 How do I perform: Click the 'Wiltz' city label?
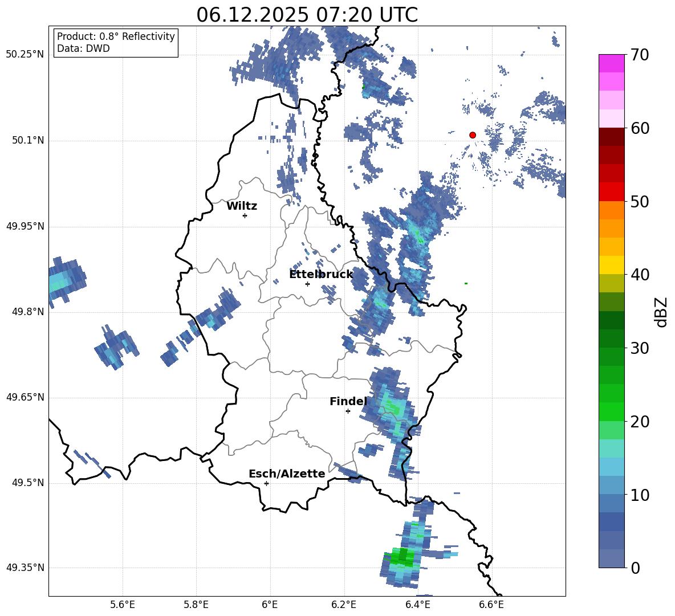tap(242, 206)
